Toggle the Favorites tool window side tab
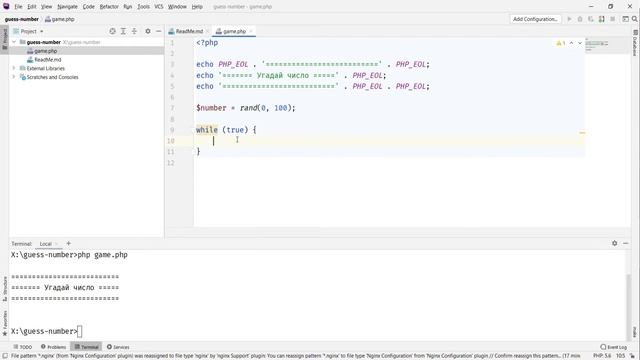The height and width of the screenshot is (360, 640). click(4, 323)
